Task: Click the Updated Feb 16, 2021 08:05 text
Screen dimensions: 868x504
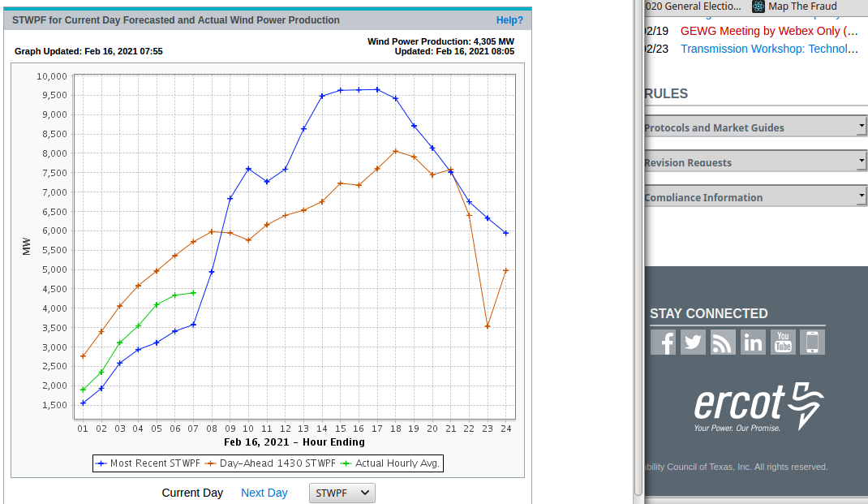Action: (x=454, y=51)
